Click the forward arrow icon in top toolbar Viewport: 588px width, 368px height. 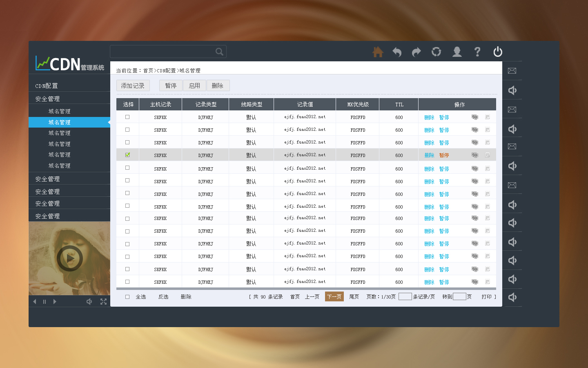pos(416,52)
